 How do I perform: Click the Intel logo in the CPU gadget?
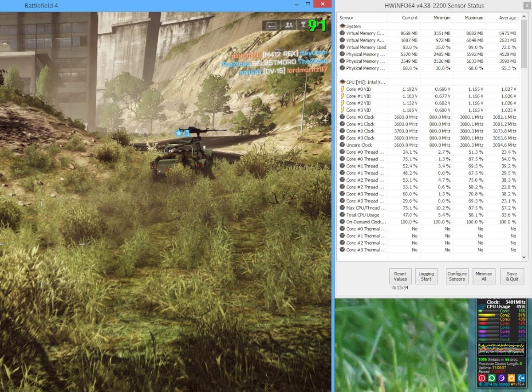coord(481,306)
